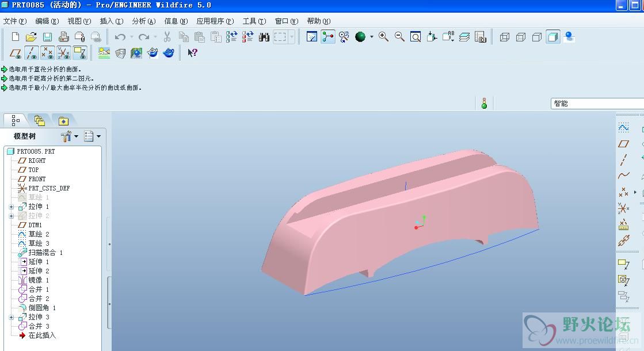Viewport: 644px width, 351px height.
Task: Switch to wireframe display mode
Action: point(505,37)
